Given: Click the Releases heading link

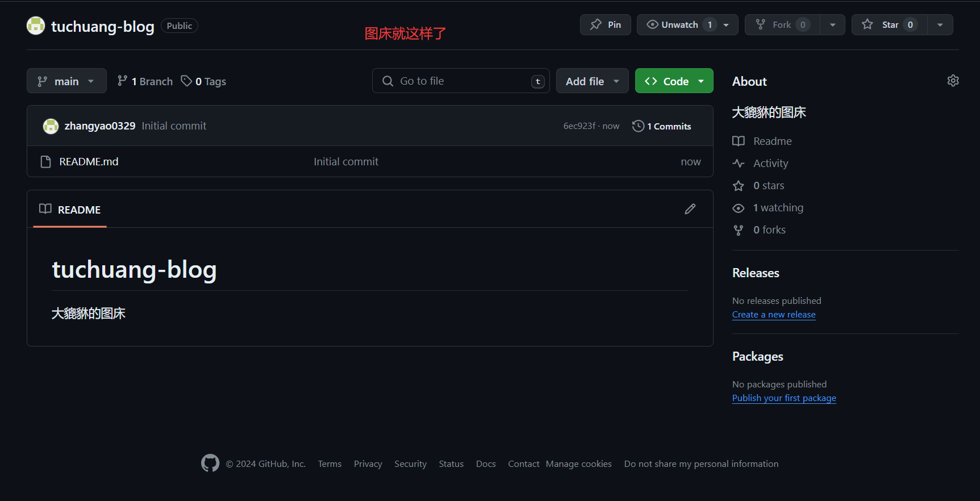Looking at the screenshot, I should coord(756,273).
